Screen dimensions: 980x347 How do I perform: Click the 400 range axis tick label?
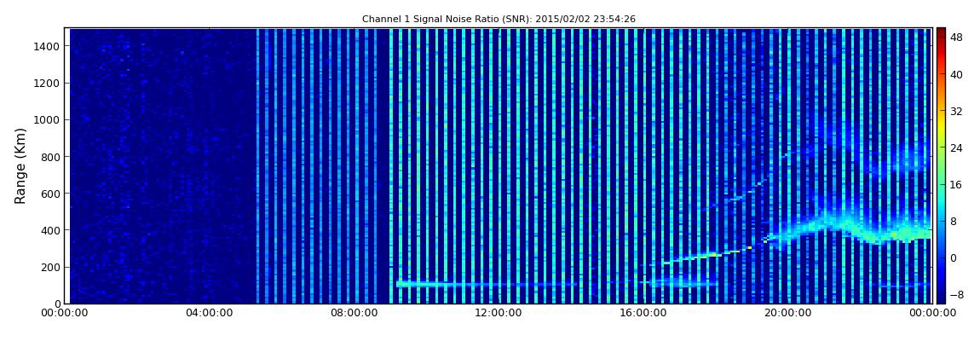[50, 231]
